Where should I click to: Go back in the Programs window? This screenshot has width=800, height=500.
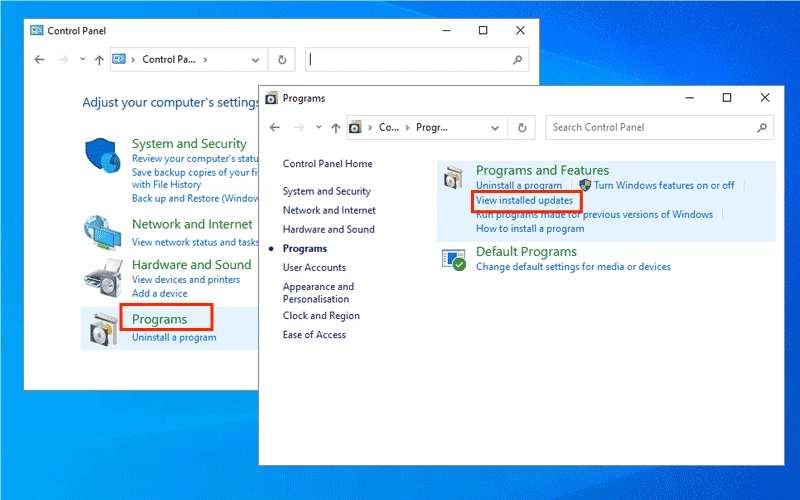pos(274,128)
